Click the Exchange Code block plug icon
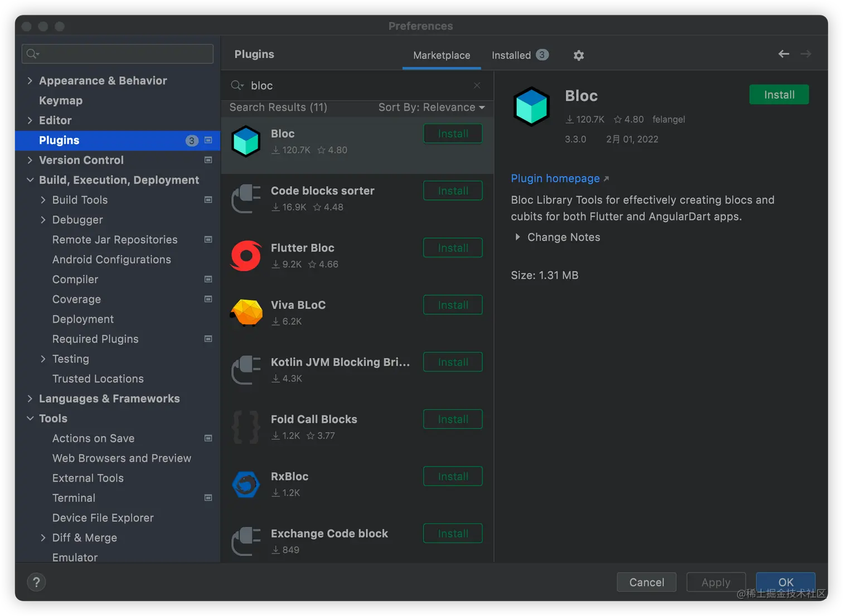Viewport: 843px width, 616px height. tap(246, 541)
